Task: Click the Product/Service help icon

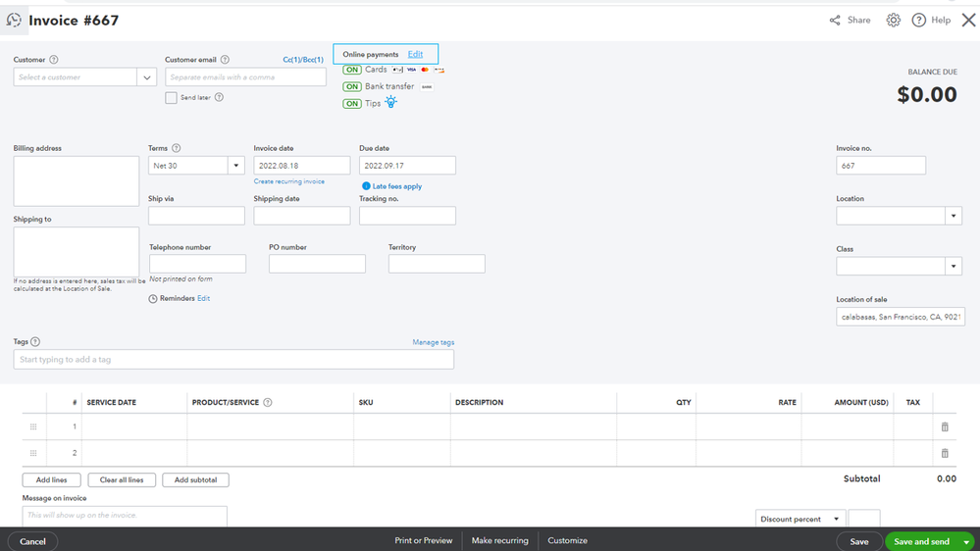Action: pyautogui.click(x=268, y=403)
